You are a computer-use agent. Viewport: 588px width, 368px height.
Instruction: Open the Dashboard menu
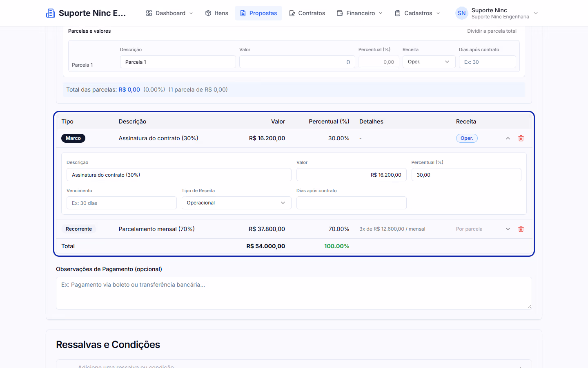tap(169, 13)
